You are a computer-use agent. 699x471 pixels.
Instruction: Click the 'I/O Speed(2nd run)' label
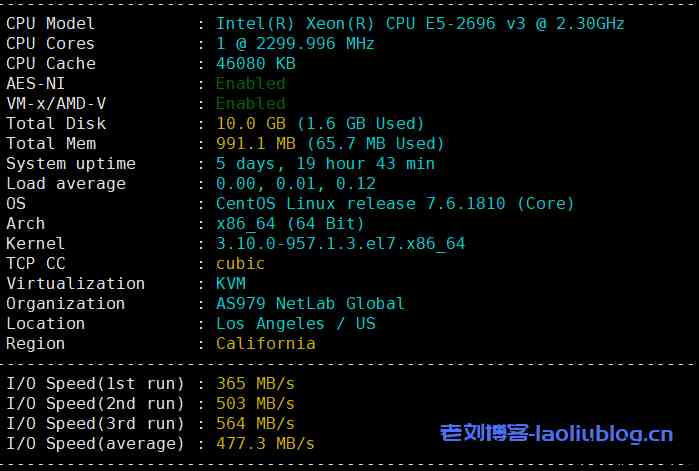coord(95,404)
